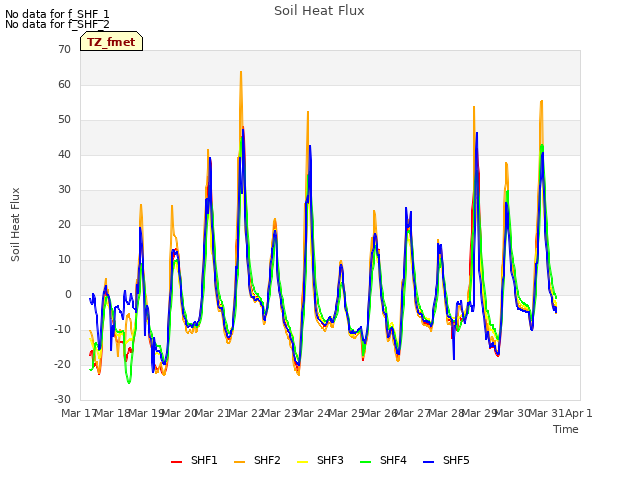Toggle the SHF3 legend entry
Image resolution: width=640 pixels, height=480 pixels.
tap(320, 460)
